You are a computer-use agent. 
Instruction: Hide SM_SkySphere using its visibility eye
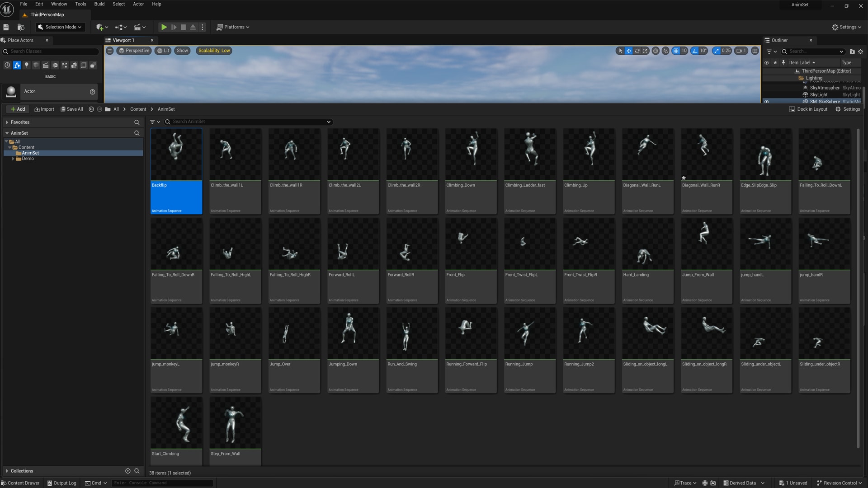click(766, 101)
